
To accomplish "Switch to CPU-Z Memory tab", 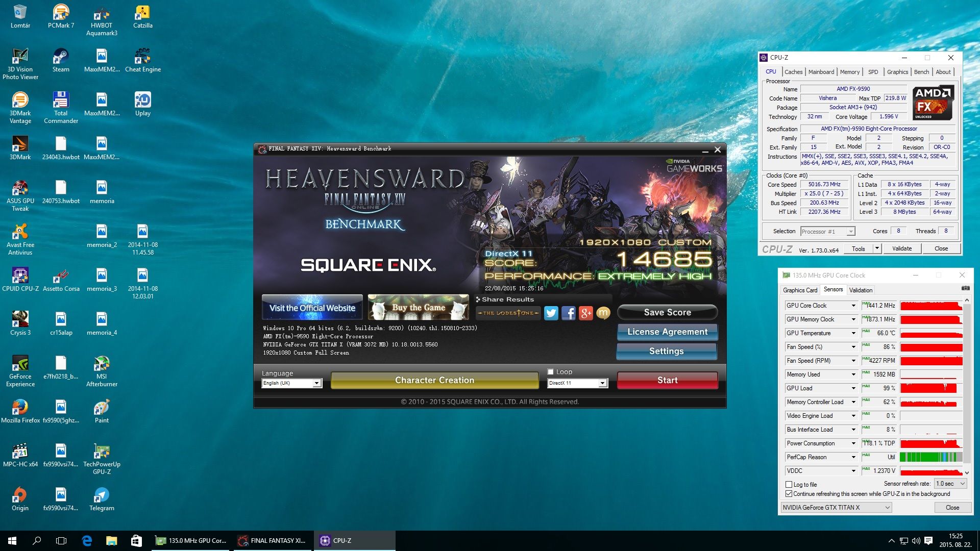I will pos(849,72).
